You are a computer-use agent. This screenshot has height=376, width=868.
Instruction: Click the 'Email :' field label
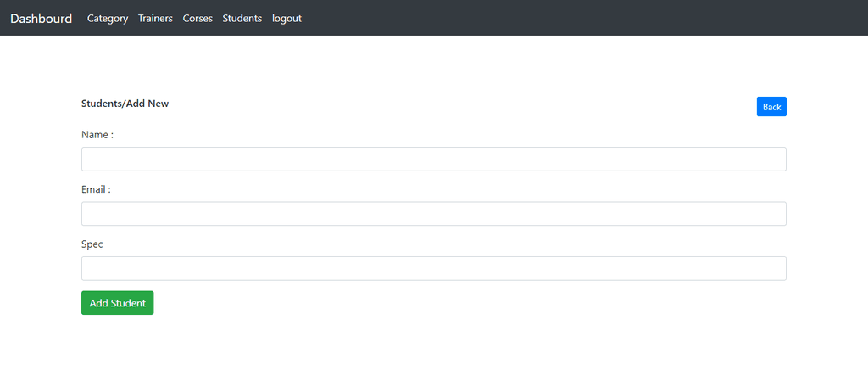(x=97, y=189)
